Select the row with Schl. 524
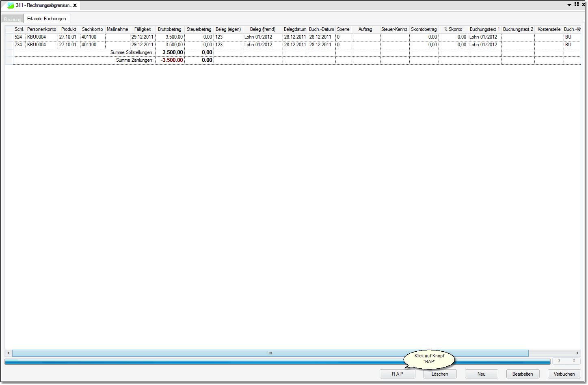The width and height of the screenshot is (588, 385). pyautogui.click(x=18, y=37)
